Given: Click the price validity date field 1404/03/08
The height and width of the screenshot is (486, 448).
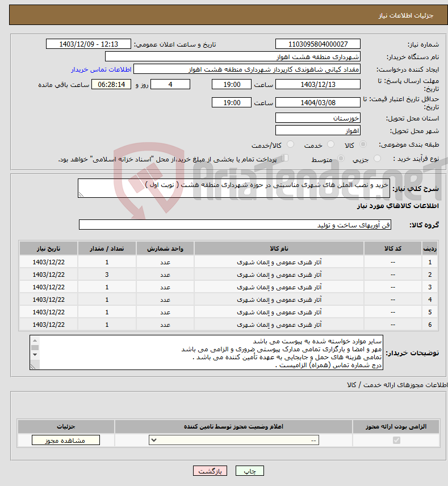Looking at the screenshot, I should [317, 102].
